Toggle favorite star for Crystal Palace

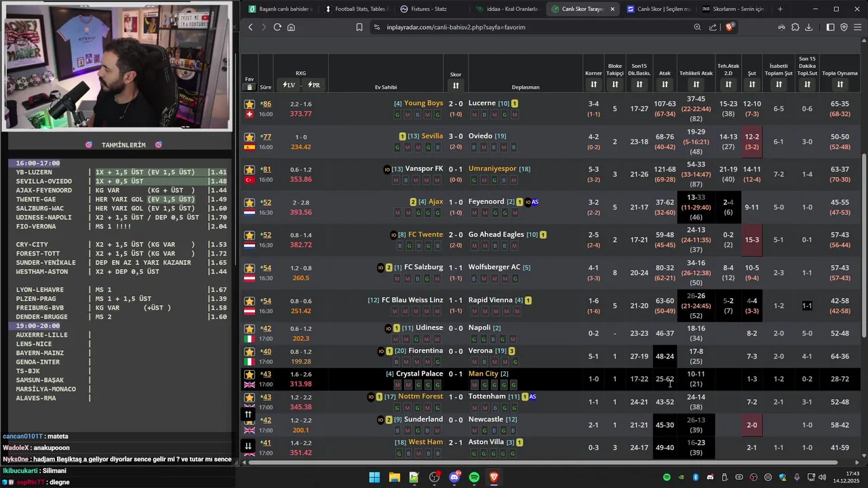point(250,374)
